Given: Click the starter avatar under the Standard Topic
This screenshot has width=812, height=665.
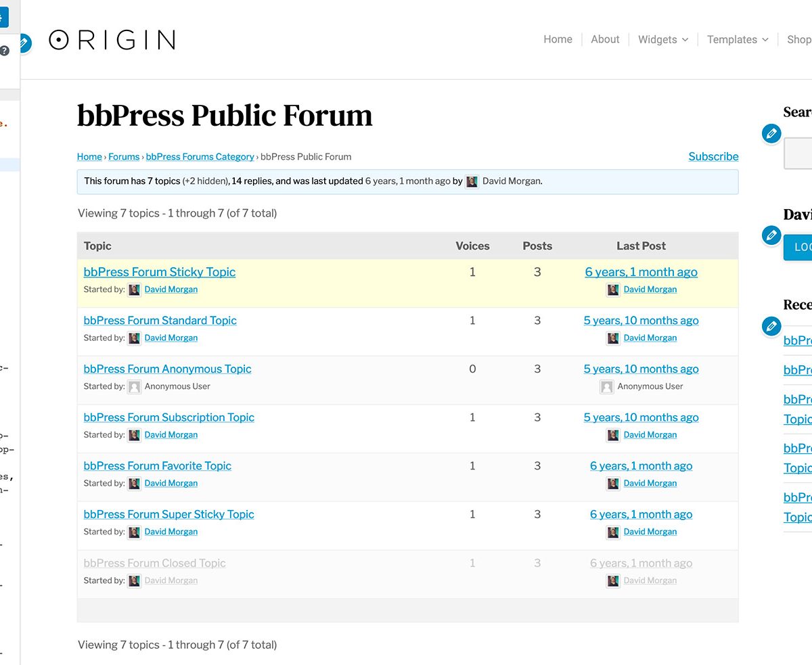Looking at the screenshot, I should (135, 338).
